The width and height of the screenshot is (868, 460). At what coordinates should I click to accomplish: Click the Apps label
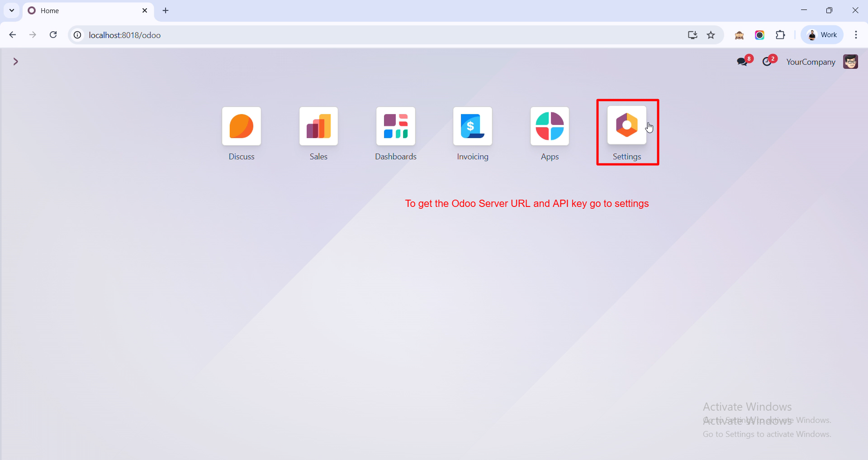(550, 157)
